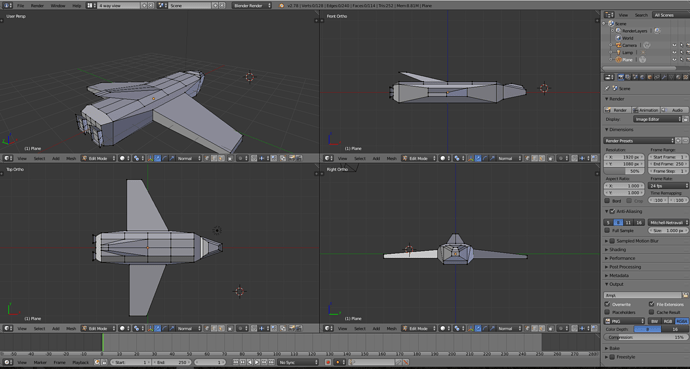Toggle the Overwrite checkbox
This screenshot has width=690, height=369.
coord(607,304)
